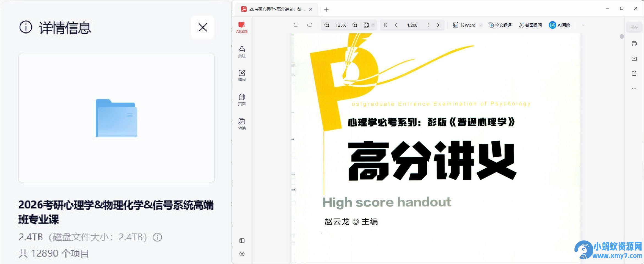The height and width of the screenshot is (264, 644).
Task: Toggle the comments panel in bottom sidebar
Action: point(242,254)
